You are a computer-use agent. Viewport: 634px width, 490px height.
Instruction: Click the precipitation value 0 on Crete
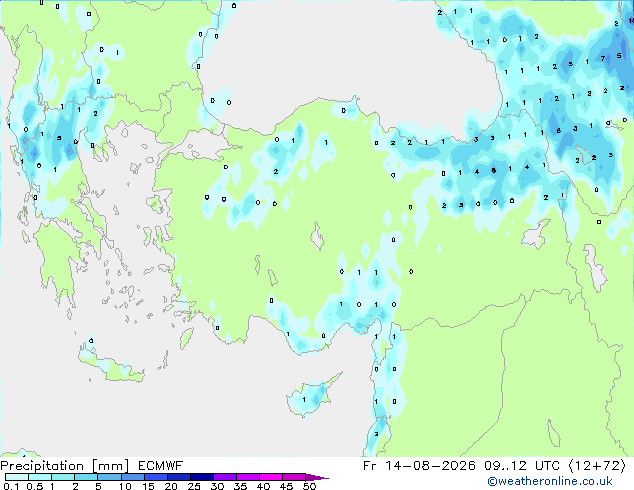coord(91,340)
